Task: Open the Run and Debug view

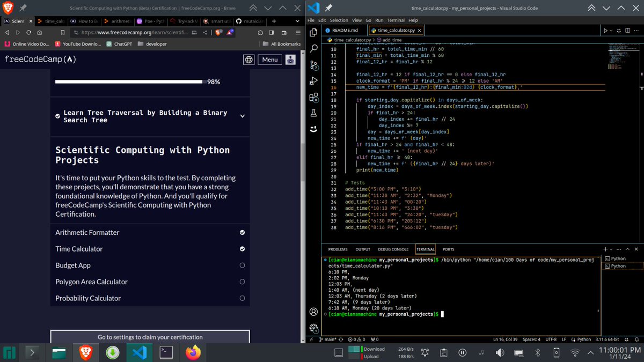Action: (314, 82)
